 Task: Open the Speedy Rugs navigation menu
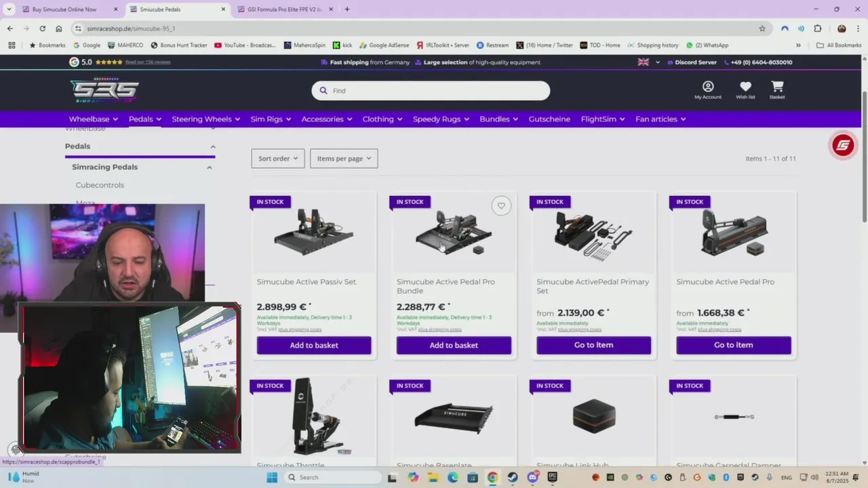coord(441,119)
